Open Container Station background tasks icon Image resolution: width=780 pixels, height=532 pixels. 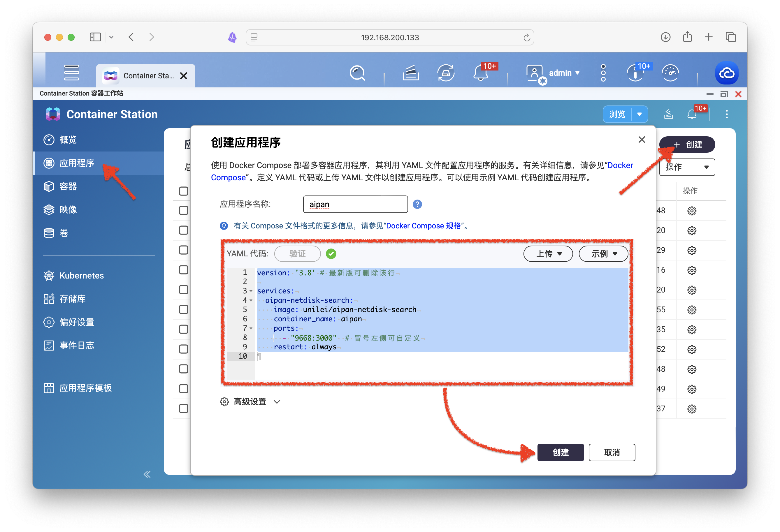tap(669, 114)
